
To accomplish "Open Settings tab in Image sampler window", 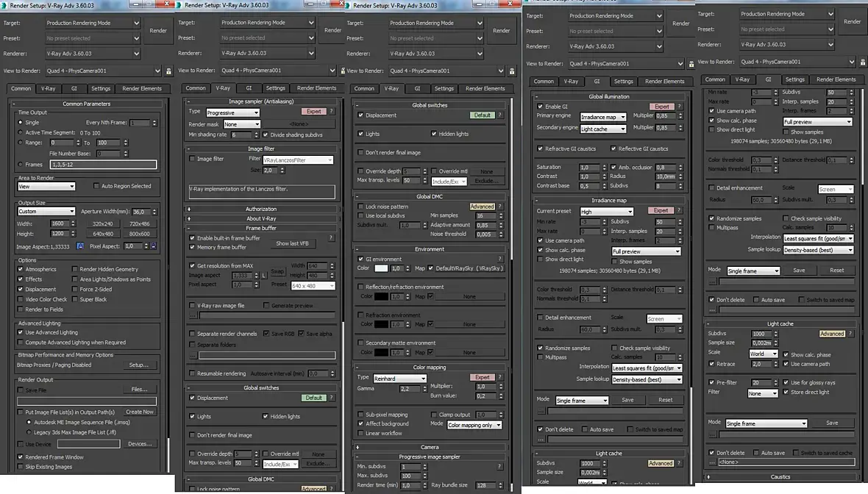I will click(275, 88).
